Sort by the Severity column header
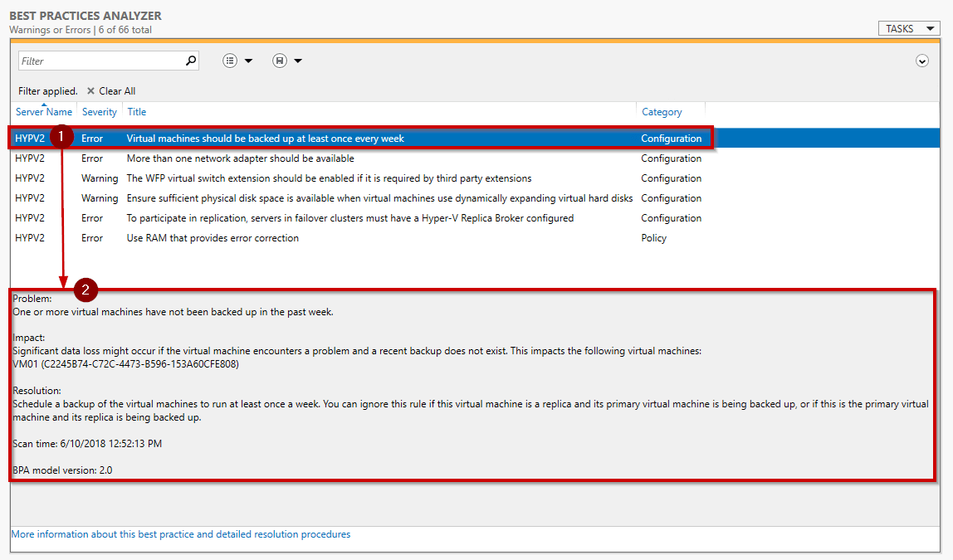Screen dimensions: 953x560 [x=100, y=112]
